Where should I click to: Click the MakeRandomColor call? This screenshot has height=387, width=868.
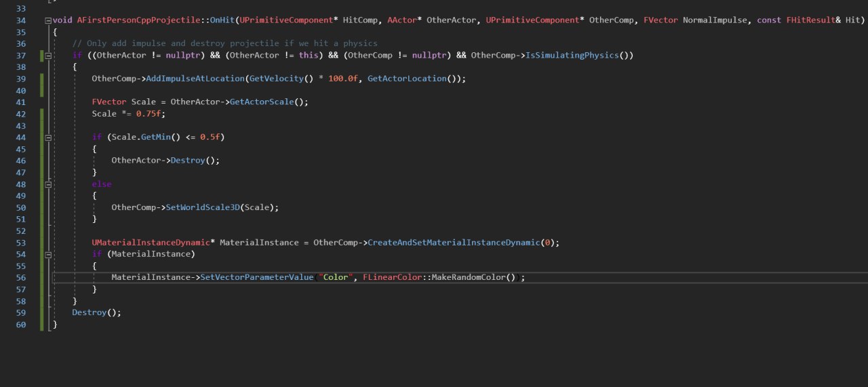(x=468, y=277)
